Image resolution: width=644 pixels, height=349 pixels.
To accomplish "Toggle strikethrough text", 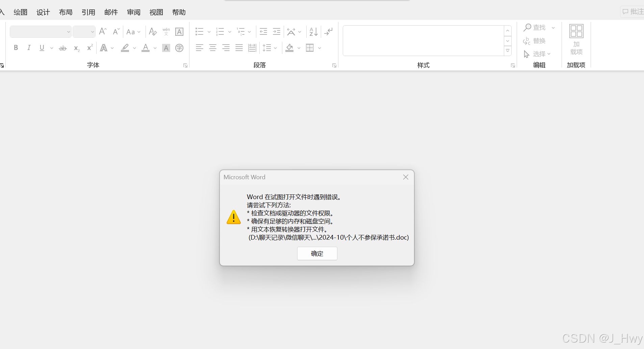I will 63,48.
